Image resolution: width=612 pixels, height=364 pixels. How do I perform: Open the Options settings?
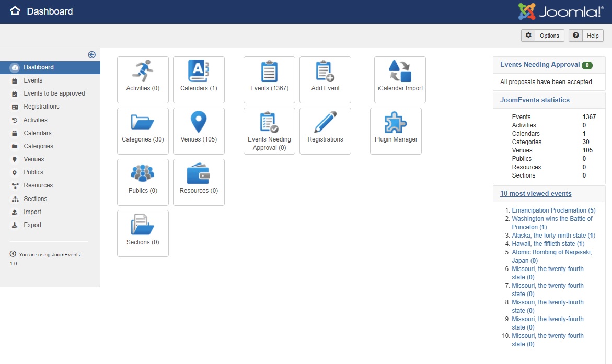pyautogui.click(x=542, y=35)
